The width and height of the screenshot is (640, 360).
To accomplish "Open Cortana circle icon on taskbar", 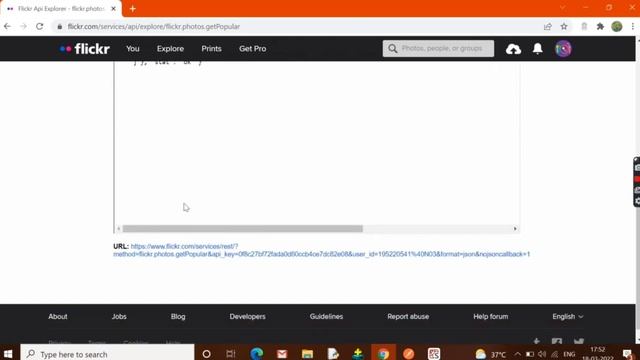I will (206, 353).
